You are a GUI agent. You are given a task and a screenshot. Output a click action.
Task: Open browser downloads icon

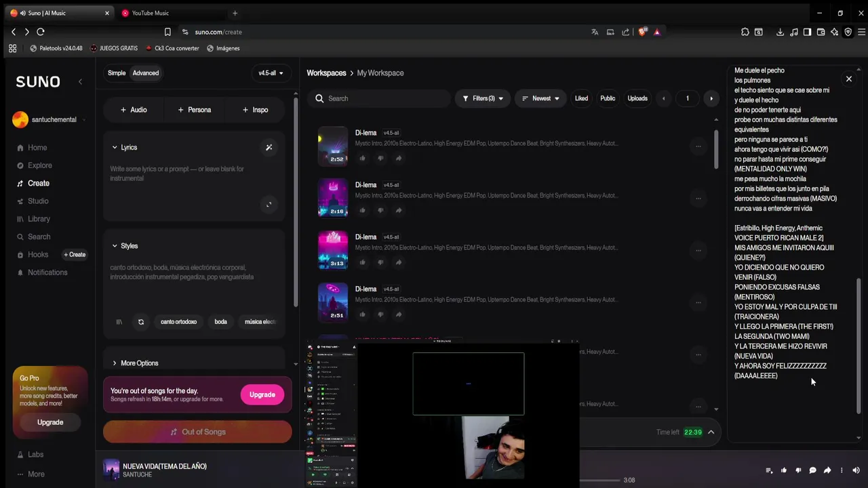point(780,32)
